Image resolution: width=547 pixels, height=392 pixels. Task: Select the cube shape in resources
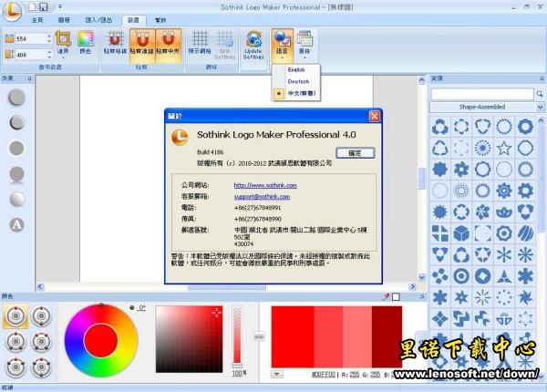(x=461, y=233)
